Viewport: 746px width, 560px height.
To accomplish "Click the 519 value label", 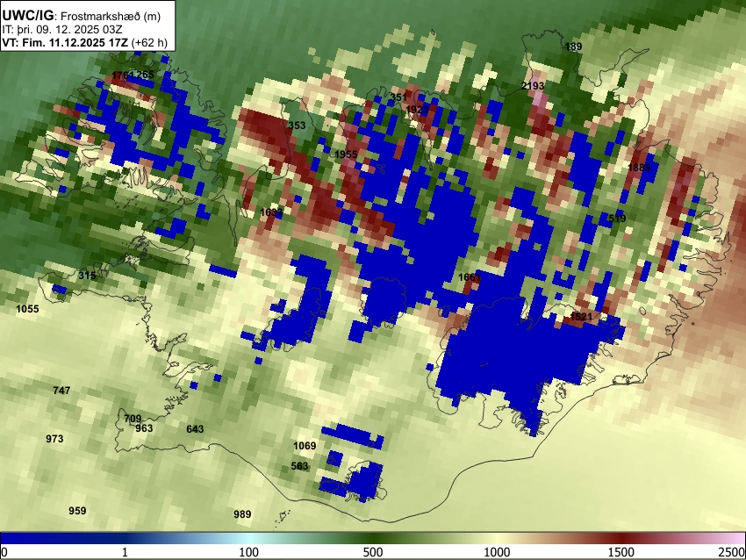I will (617, 219).
